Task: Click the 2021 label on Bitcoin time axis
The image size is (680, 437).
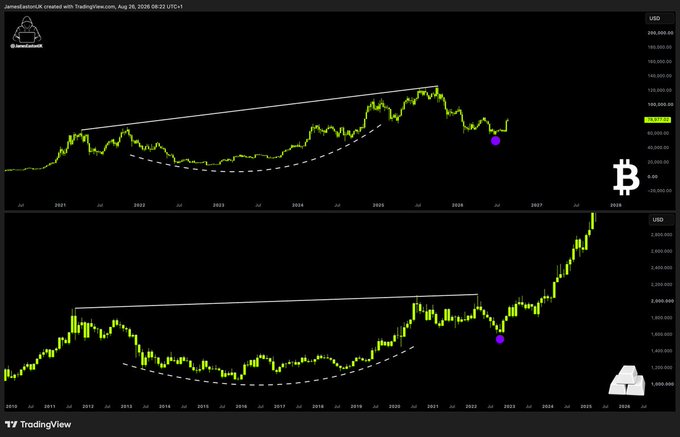Action: (x=60, y=205)
